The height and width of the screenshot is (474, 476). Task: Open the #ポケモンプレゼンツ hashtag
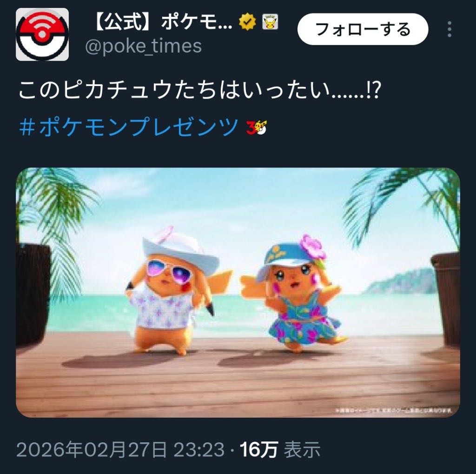point(129,127)
